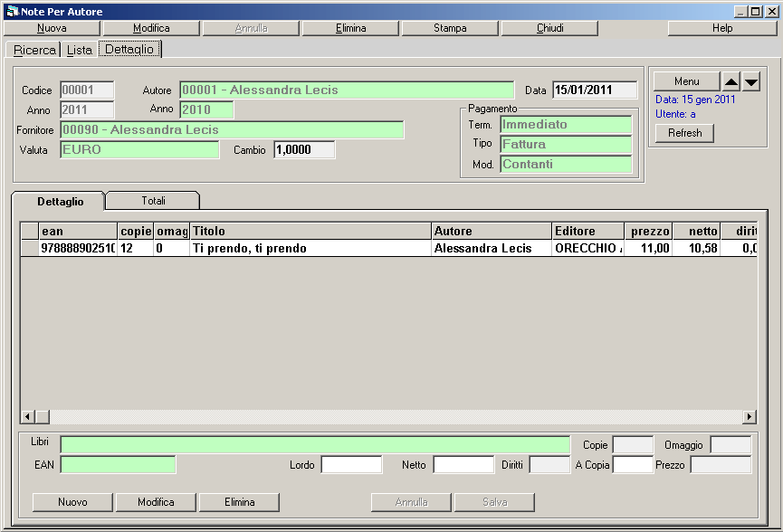Close the form with Chiudi
Screen dimensions: 783x532
(549, 28)
